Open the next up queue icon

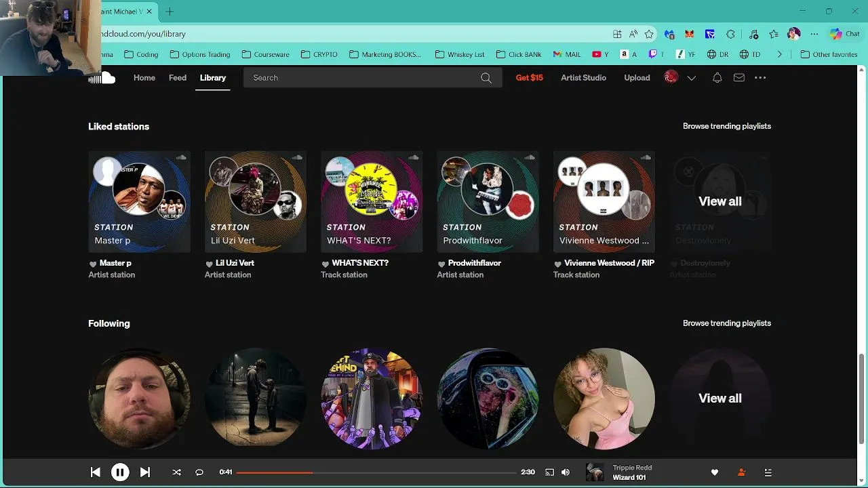[x=768, y=472]
